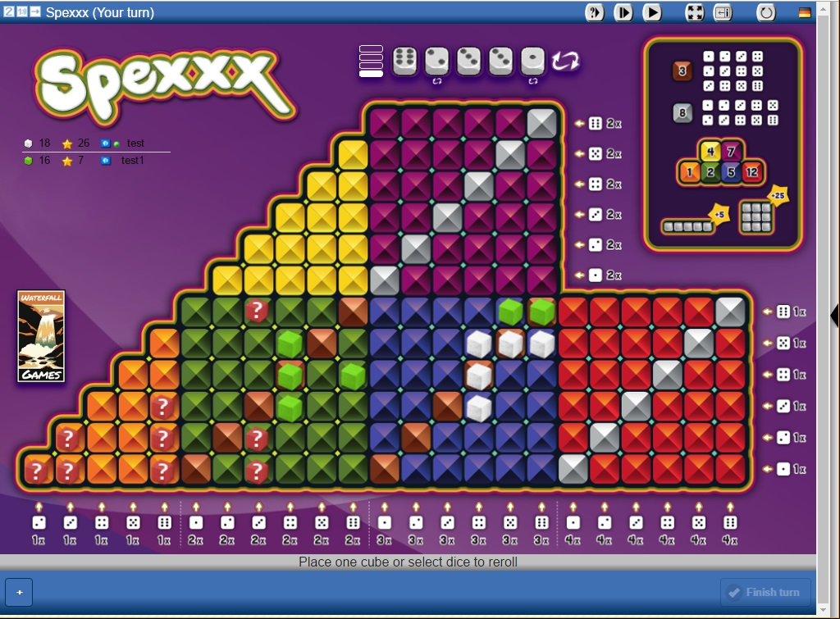The width and height of the screenshot is (840, 619).
Task: Click the plus button in the bottom bar
Action: click(x=20, y=592)
